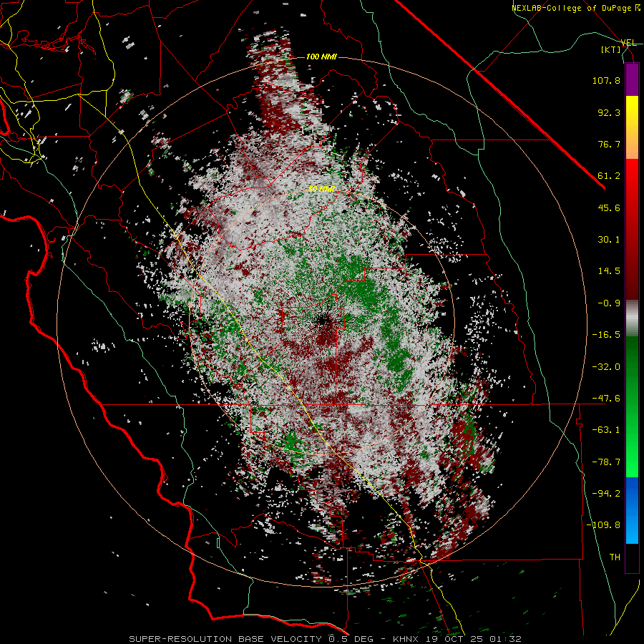Click the radar site center of the velocity image
This screenshot has width=644, height=644.
coord(321,320)
